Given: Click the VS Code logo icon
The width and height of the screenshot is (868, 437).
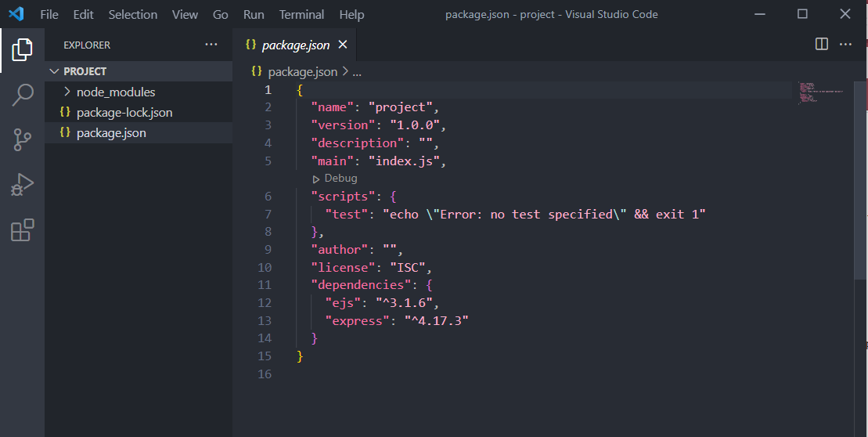Looking at the screenshot, I should click(x=16, y=14).
